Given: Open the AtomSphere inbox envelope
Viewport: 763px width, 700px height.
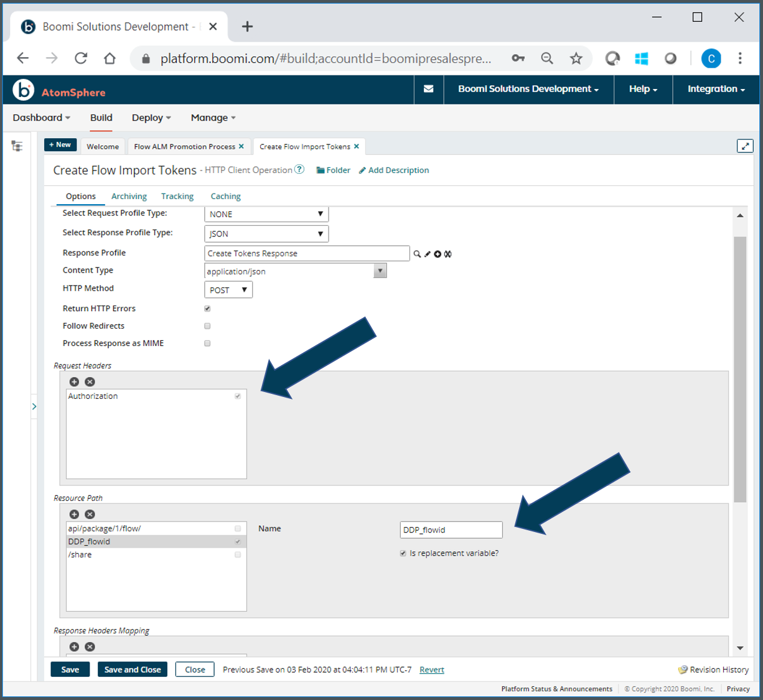Looking at the screenshot, I should coord(428,89).
